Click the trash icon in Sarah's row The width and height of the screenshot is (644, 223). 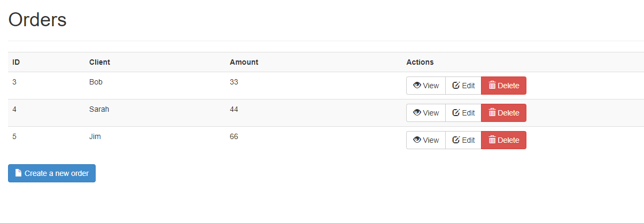pyautogui.click(x=492, y=112)
